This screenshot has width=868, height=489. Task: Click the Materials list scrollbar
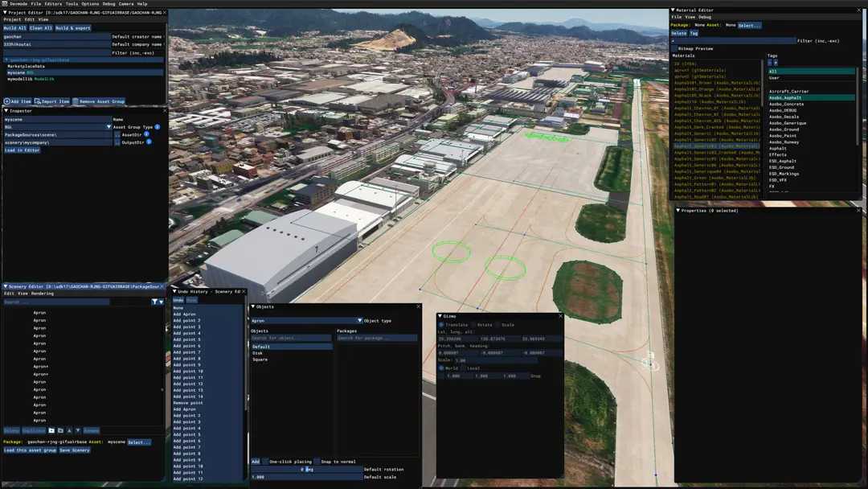[x=762, y=83]
